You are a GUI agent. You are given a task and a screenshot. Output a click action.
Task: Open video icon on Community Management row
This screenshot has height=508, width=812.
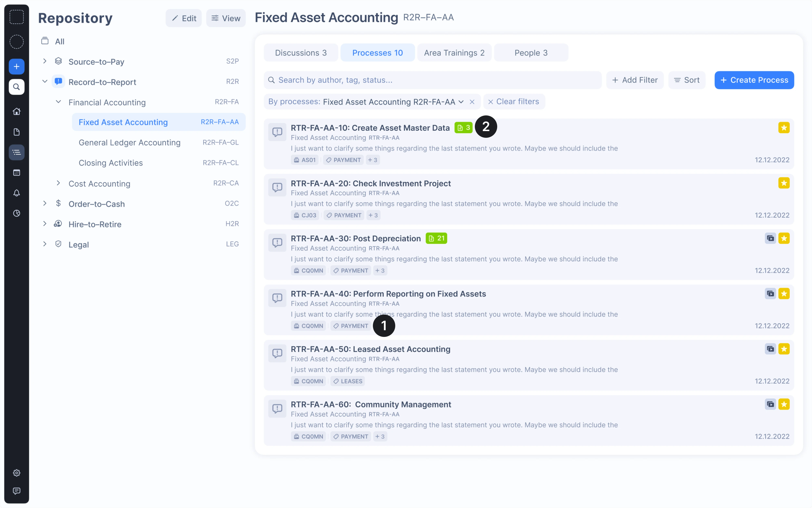click(770, 404)
